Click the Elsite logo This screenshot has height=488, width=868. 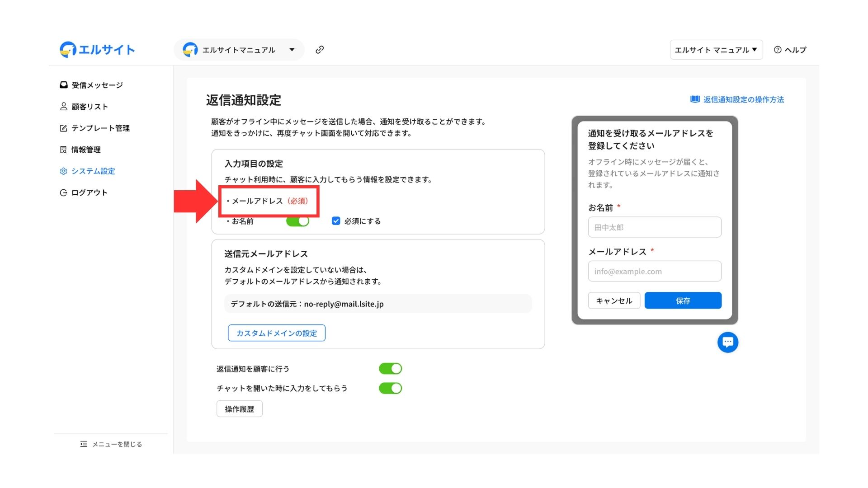[97, 50]
